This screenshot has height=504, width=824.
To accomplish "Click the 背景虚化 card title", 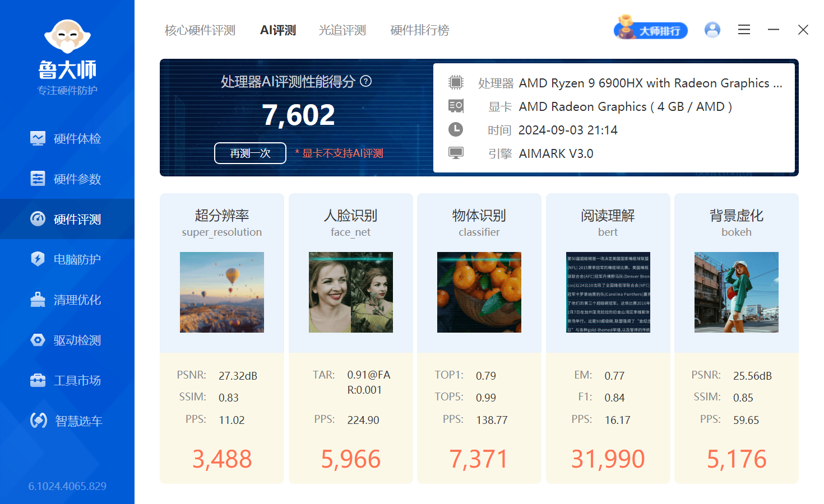I will 737,216.
